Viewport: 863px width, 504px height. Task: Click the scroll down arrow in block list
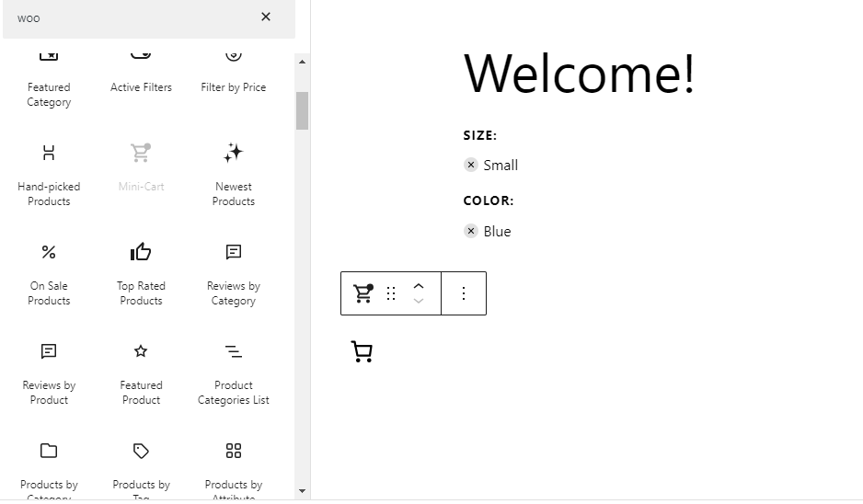click(302, 492)
